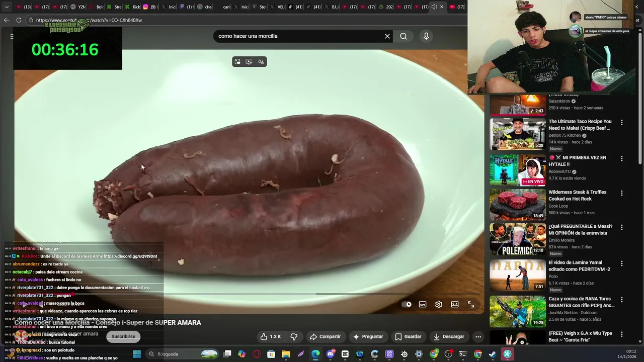Open the 'Detroit 75 Kitchen' channel link
The image size is (644, 362).
point(565,136)
